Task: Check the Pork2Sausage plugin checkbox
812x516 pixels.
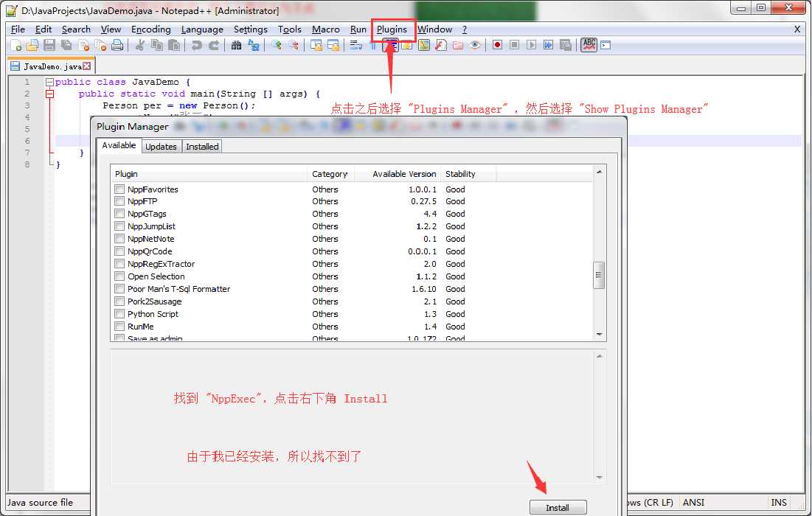Action: (119, 301)
